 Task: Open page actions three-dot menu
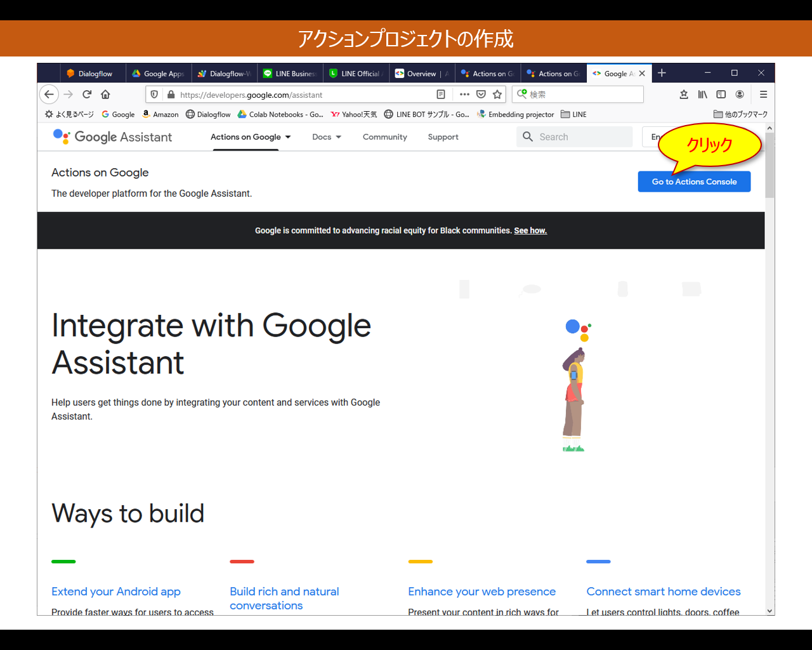point(464,95)
